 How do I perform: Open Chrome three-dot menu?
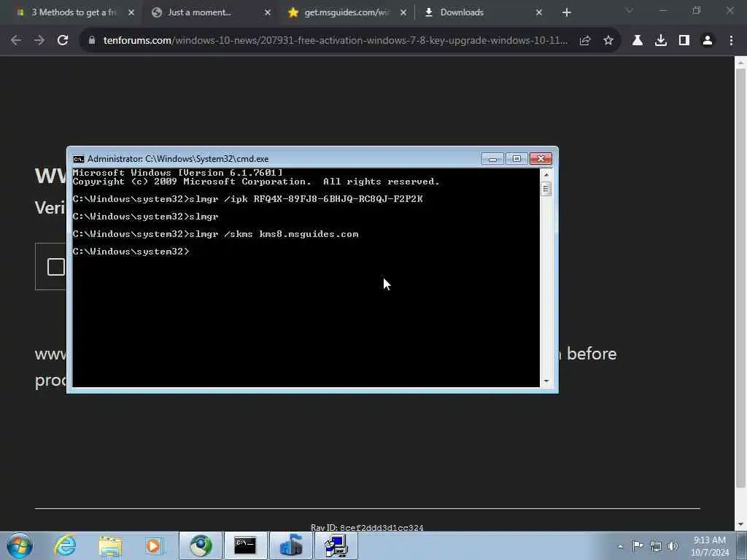(x=731, y=41)
